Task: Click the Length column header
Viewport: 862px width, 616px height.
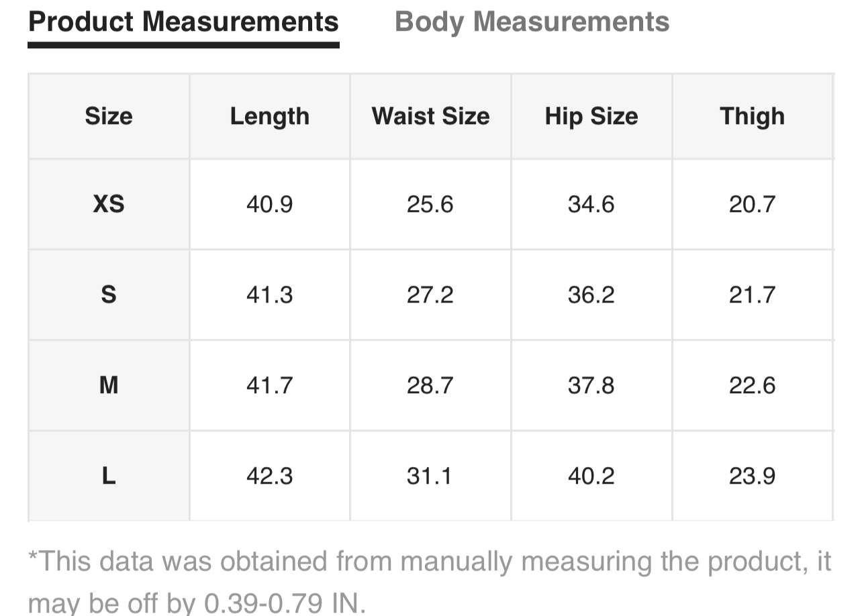Action: point(269,116)
